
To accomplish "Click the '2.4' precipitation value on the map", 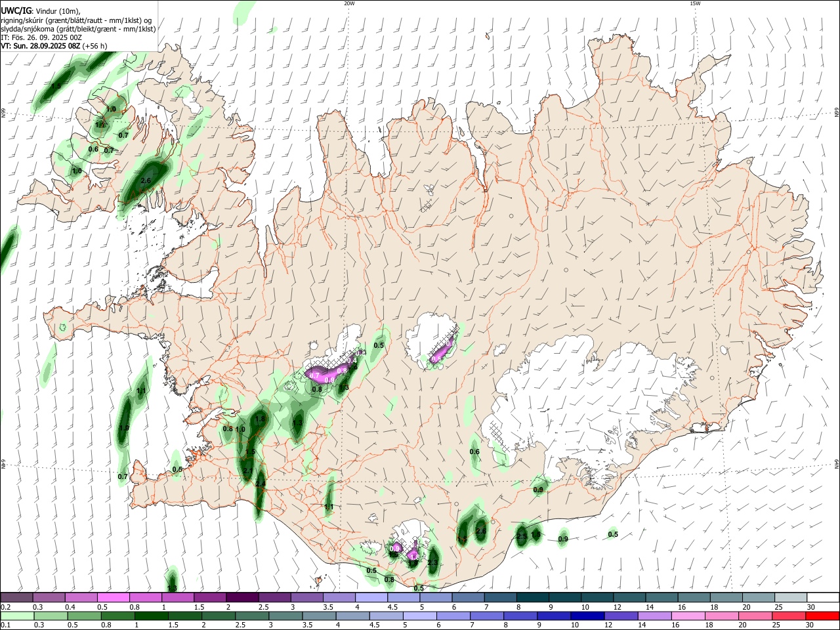I will coord(261,484).
